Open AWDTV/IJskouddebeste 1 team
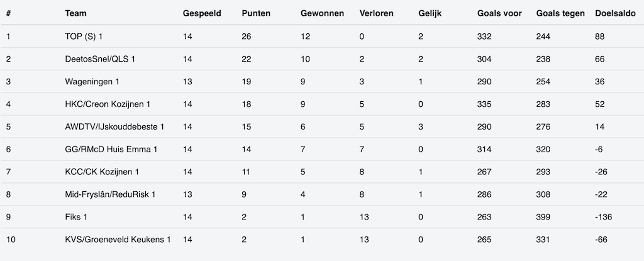The height and width of the screenshot is (261, 644). 114,127
